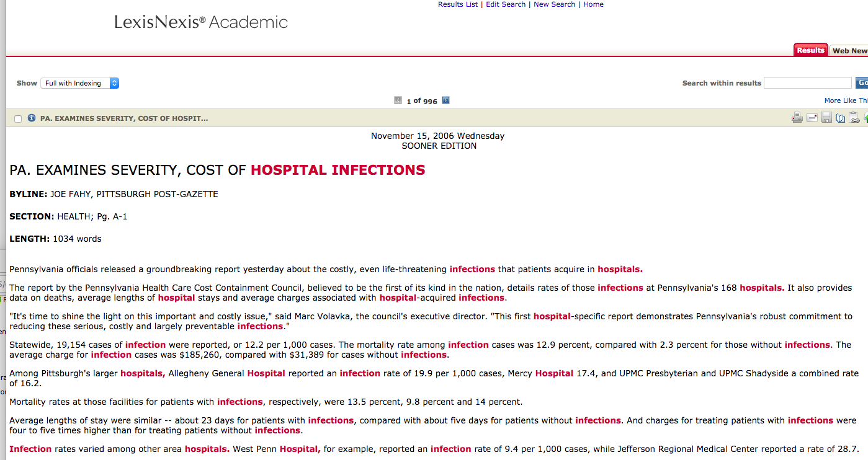
Task: Switch to the Web News tab
Action: point(849,51)
